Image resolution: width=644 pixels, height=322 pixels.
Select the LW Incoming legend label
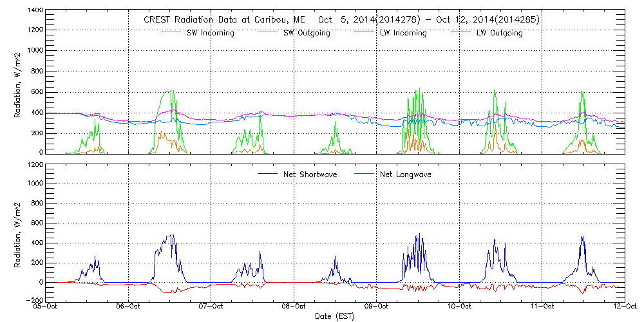403,33
